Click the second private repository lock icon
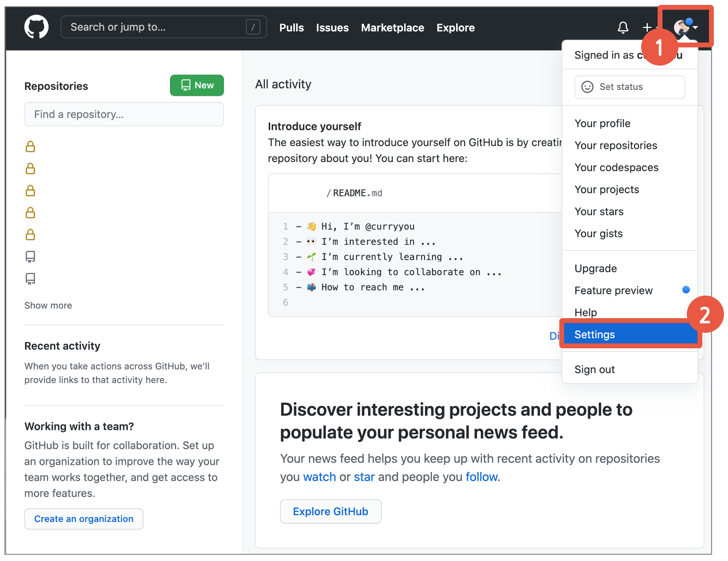 pos(30,169)
